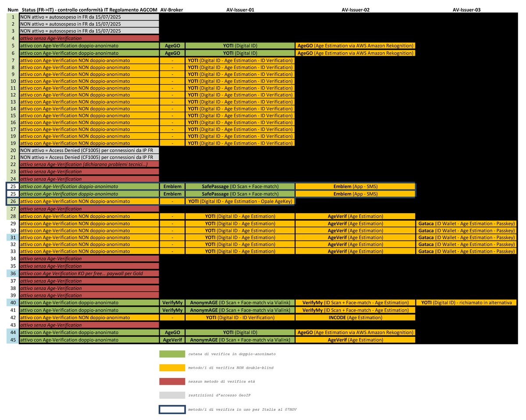Click row 28 'AgeVerif (Age Estimation)' cell
This screenshot has width=526, height=420.
tap(355, 216)
